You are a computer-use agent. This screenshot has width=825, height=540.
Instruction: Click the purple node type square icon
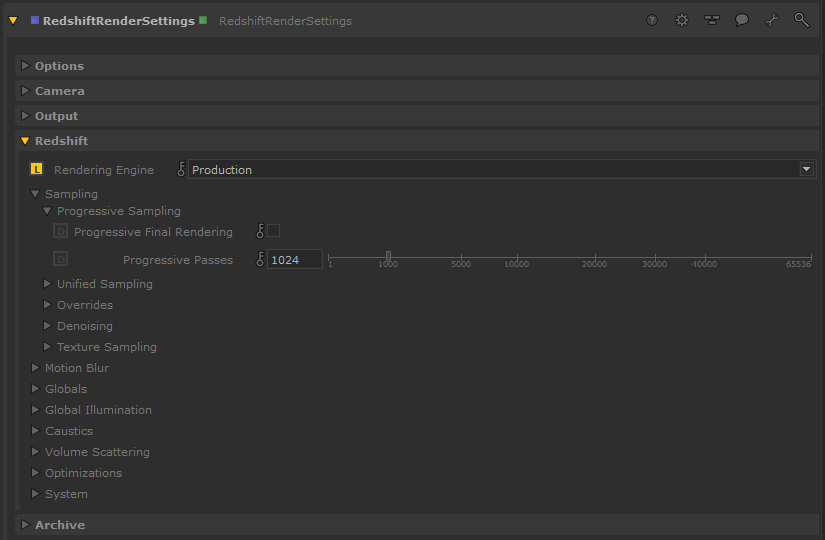click(x=35, y=21)
